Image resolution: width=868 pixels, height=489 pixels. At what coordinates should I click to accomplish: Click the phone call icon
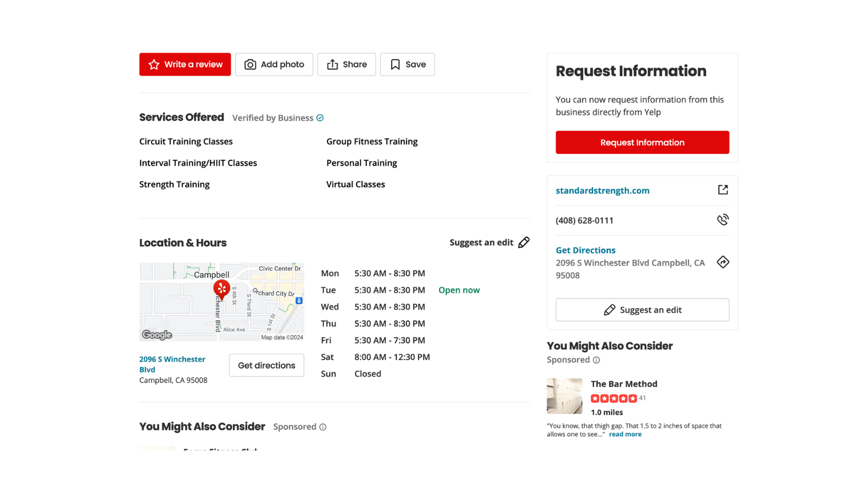pos(722,220)
